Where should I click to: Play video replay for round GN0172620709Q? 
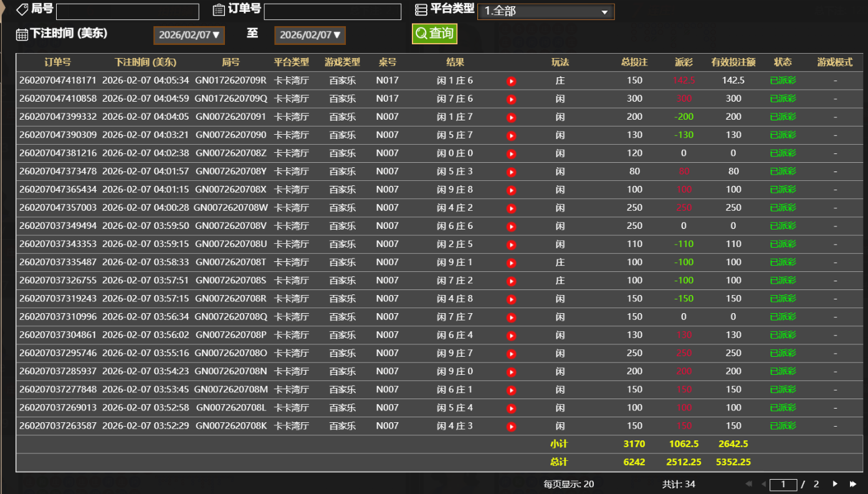pyautogui.click(x=511, y=99)
